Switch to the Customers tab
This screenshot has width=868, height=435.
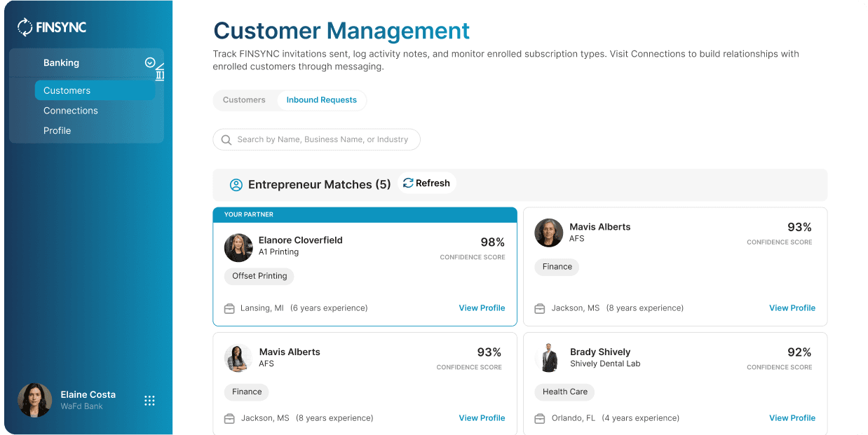[244, 100]
